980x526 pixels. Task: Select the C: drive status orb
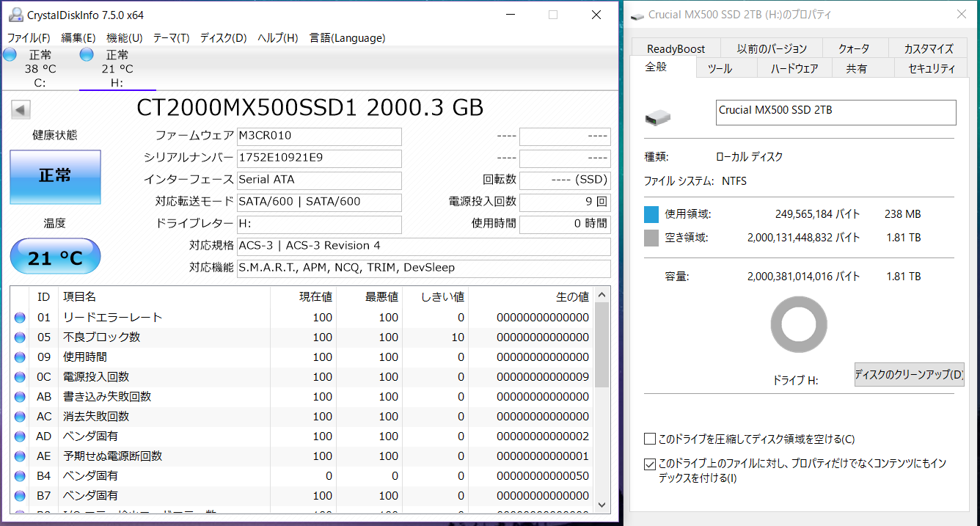click(x=10, y=54)
